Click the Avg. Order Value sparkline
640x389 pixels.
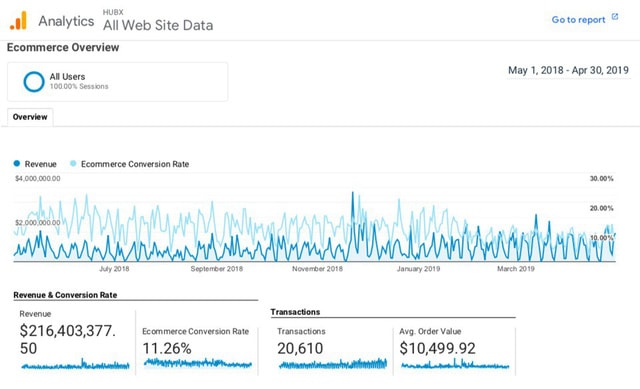pos(455,364)
